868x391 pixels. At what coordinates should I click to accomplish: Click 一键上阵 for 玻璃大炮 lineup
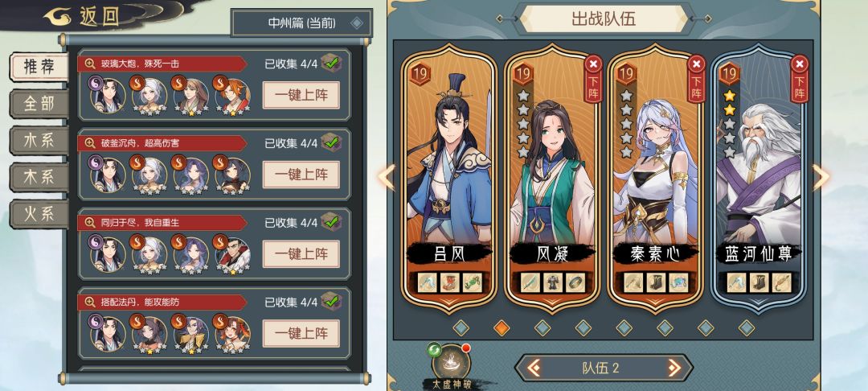pos(301,95)
